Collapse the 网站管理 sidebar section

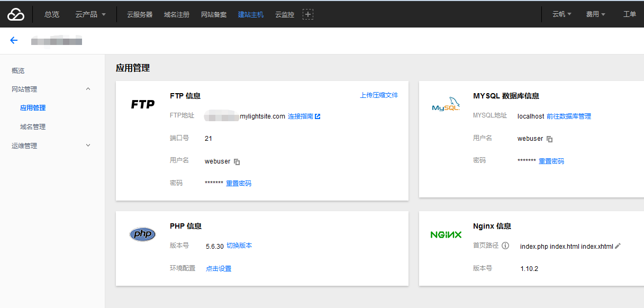coord(88,89)
